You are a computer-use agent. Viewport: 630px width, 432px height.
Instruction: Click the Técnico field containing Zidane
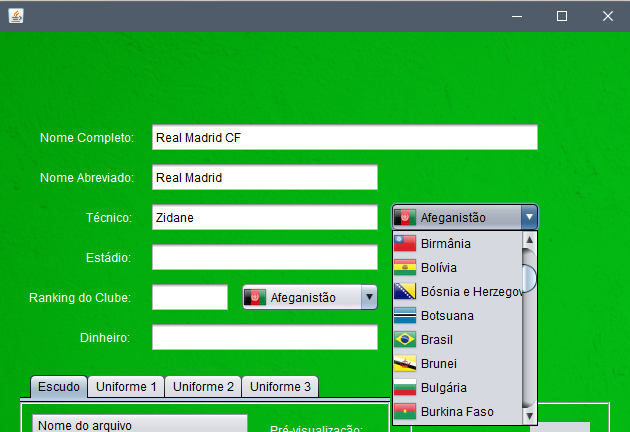[265, 217]
